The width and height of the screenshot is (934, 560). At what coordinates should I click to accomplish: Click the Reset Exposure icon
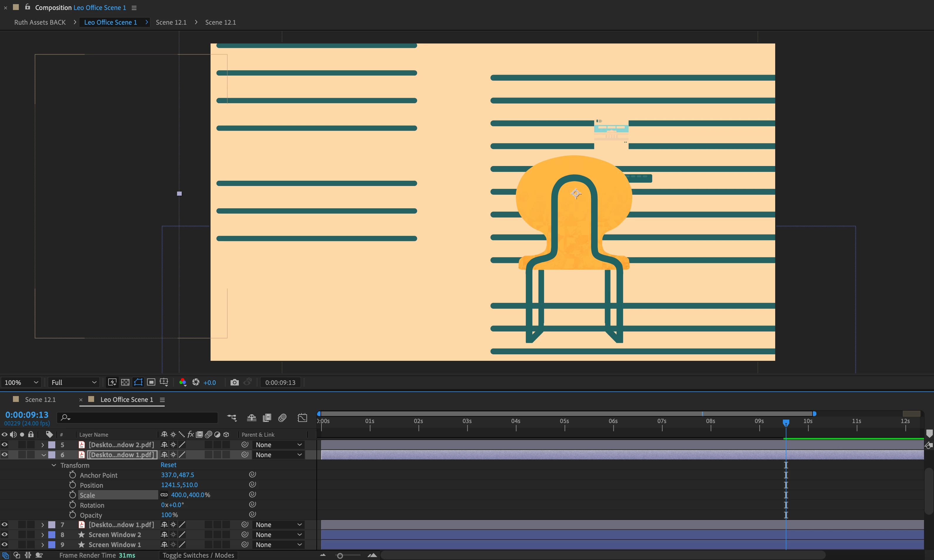click(x=196, y=382)
